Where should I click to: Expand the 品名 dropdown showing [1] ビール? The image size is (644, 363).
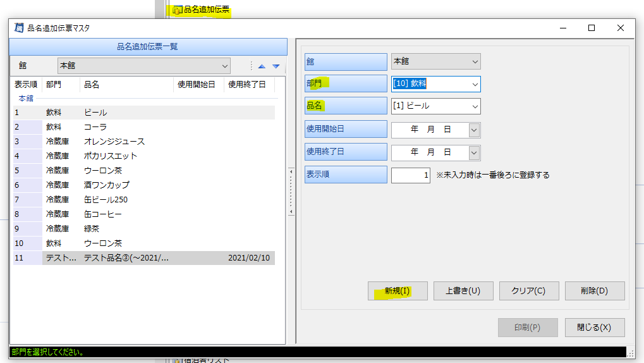point(475,106)
